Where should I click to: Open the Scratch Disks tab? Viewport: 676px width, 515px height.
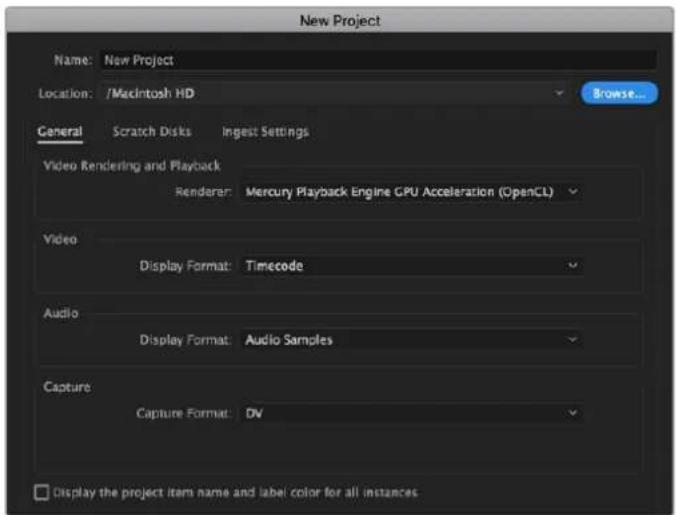[152, 131]
